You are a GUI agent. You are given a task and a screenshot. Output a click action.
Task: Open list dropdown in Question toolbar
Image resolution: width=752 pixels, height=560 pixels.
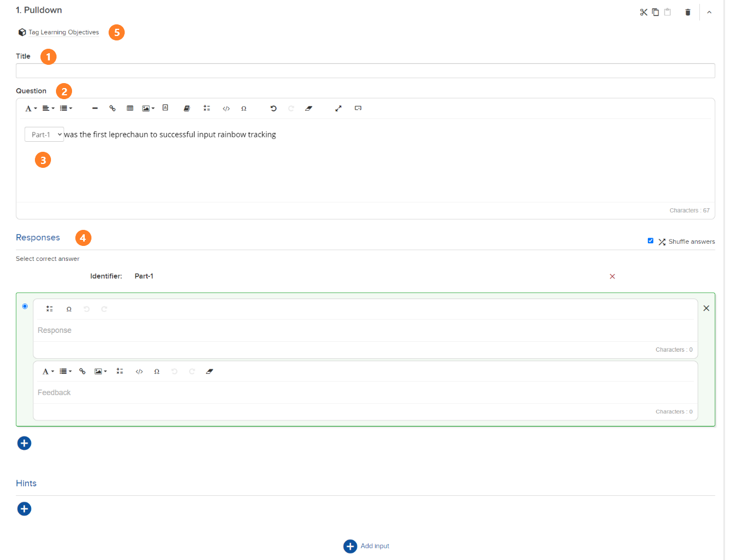coord(66,109)
